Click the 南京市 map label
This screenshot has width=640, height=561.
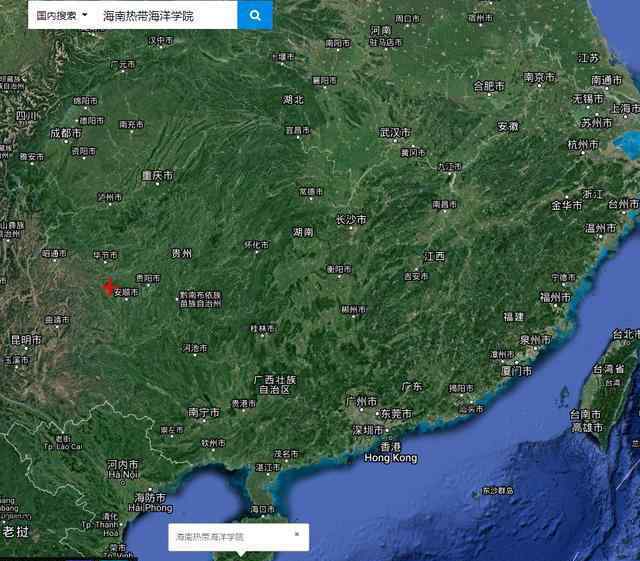[540, 77]
